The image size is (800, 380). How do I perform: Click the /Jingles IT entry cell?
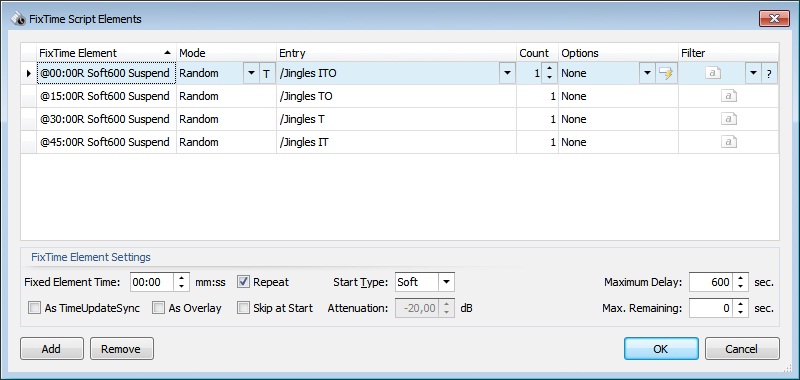point(396,142)
